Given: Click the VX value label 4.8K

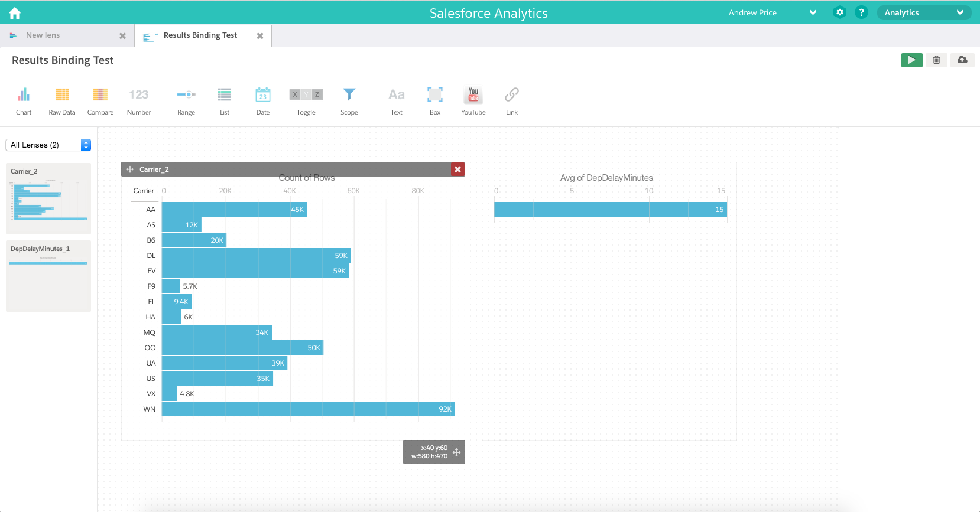Looking at the screenshot, I should click(187, 394).
